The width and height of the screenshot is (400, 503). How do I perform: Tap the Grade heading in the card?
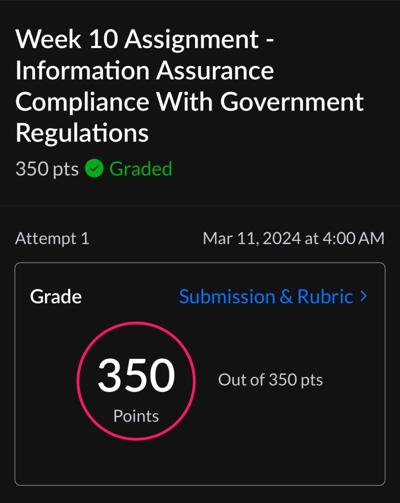[x=56, y=296]
